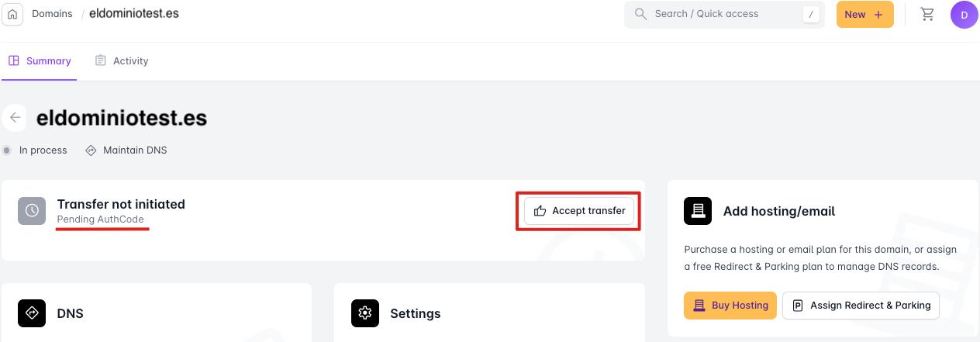Click the DNS card icon
Viewport: 980px width, 342px height.
click(x=32, y=313)
